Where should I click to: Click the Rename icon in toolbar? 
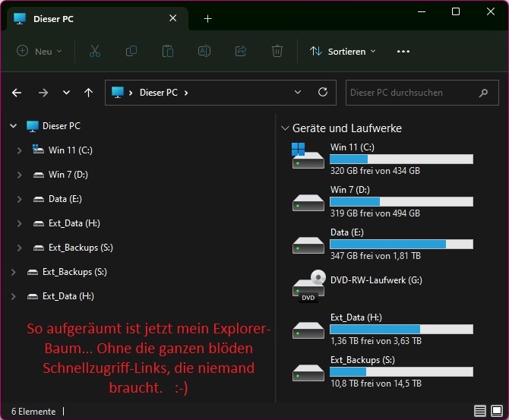[204, 51]
